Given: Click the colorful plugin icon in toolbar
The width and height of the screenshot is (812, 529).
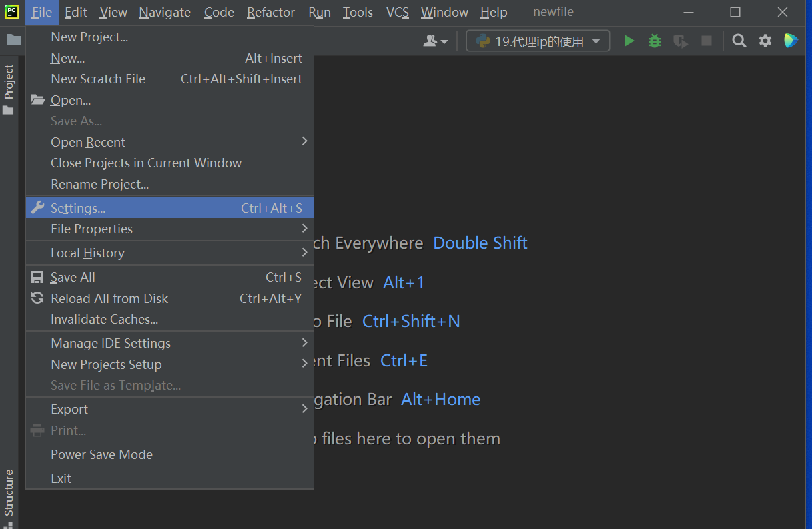Looking at the screenshot, I should [791, 41].
